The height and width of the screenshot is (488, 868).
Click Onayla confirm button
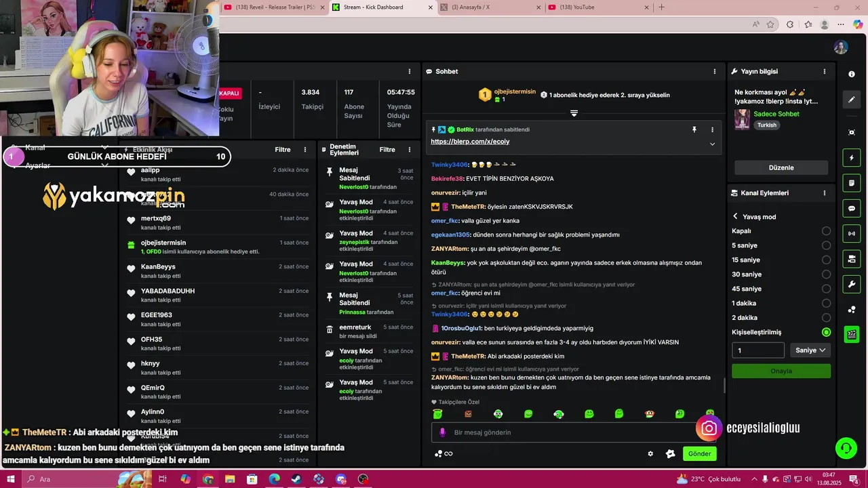(781, 371)
